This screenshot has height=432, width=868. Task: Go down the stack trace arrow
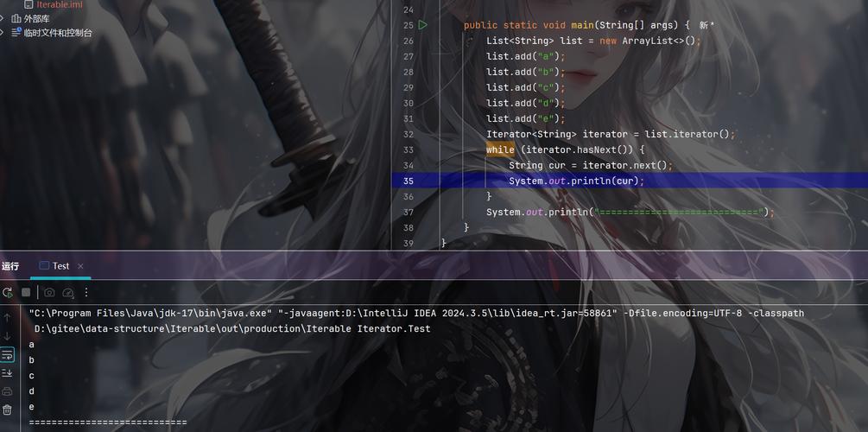pos(7,336)
